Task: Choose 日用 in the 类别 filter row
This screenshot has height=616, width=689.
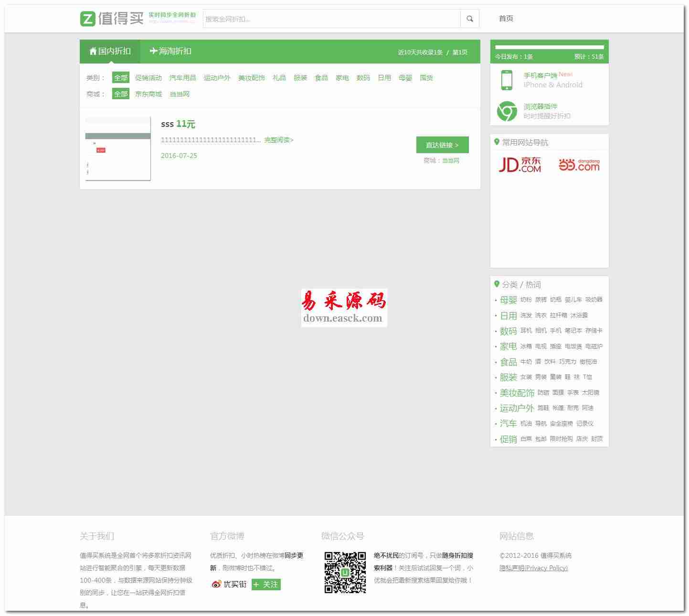Action: [x=384, y=78]
